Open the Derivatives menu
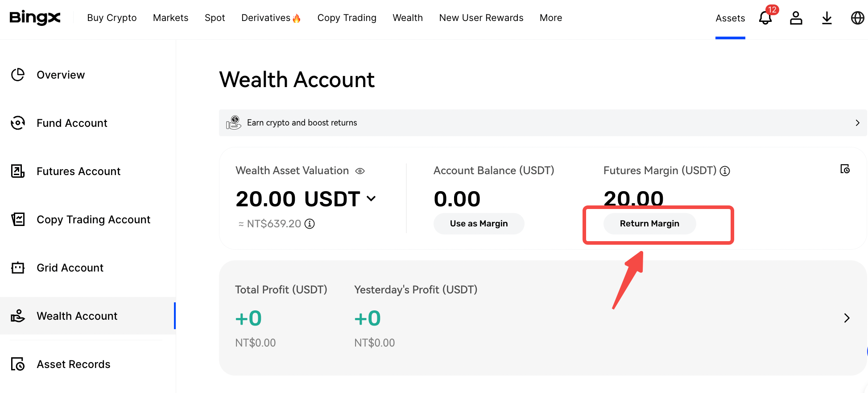 271,18
